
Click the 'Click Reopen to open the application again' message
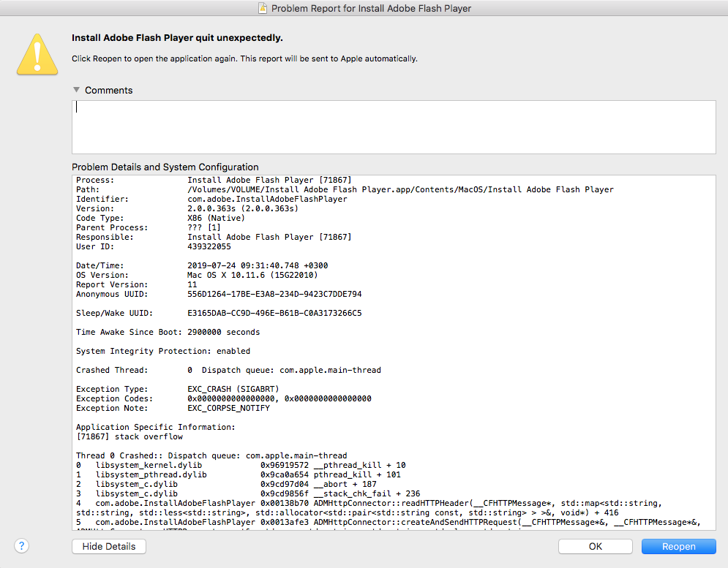[244, 59]
